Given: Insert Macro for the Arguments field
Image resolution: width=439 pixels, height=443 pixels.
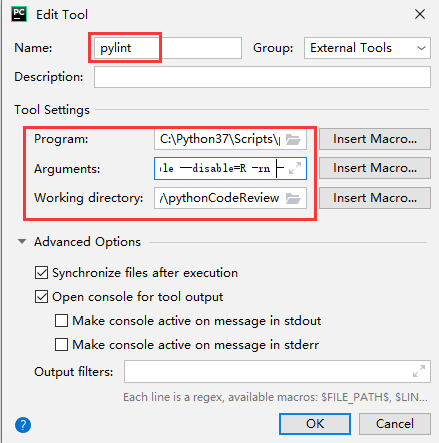Looking at the screenshot, I should [x=375, y=168].
